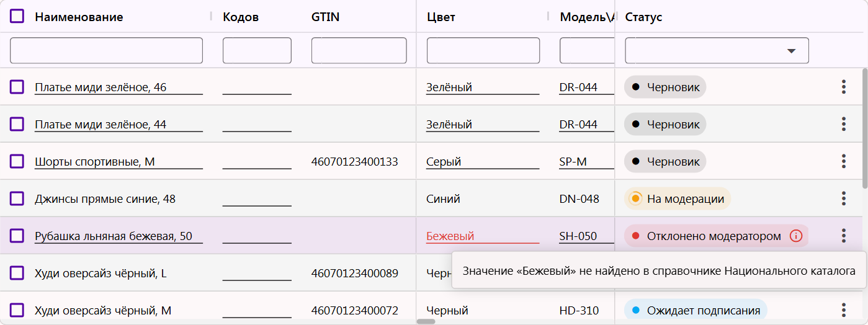Click the На модерации status badge

[678, 198]
